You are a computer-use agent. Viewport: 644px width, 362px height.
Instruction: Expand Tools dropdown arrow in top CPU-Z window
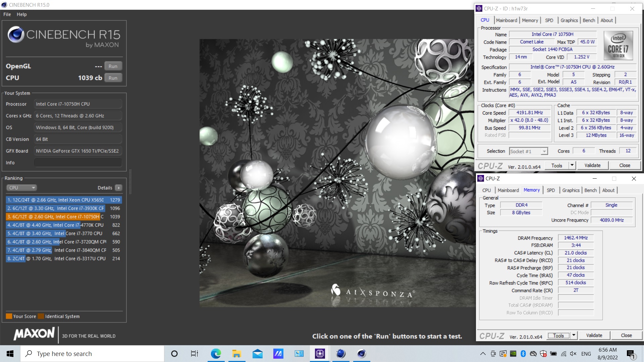coord(572,166)
